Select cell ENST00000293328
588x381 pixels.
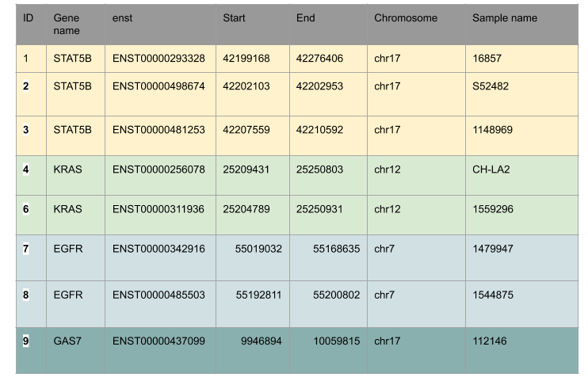(x=158, y=59)
